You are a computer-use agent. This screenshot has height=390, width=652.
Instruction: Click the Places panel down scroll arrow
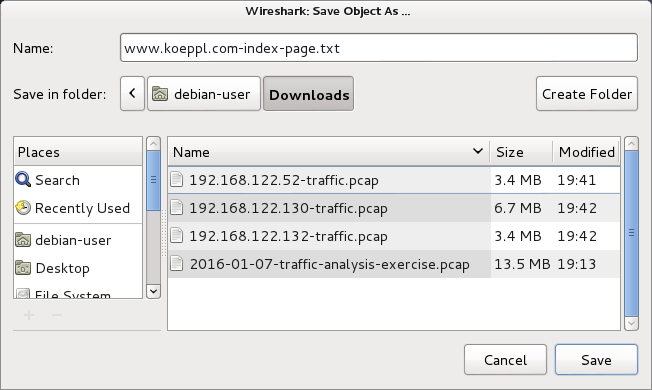click(x=153, y=291)
